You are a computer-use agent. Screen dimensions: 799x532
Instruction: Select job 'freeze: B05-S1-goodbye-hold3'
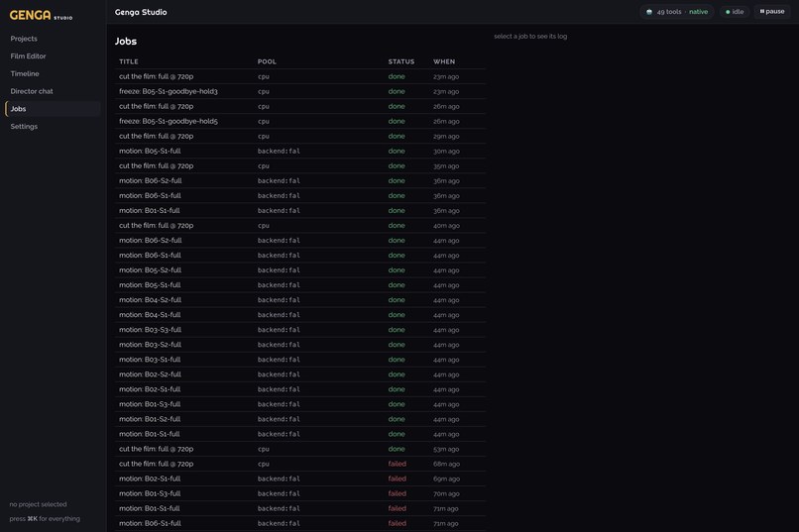[300, 91]
